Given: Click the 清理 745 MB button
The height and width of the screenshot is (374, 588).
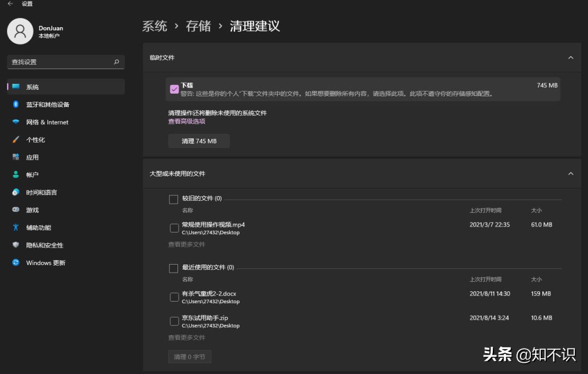Looking at the screenshot, I should point(199,140).
